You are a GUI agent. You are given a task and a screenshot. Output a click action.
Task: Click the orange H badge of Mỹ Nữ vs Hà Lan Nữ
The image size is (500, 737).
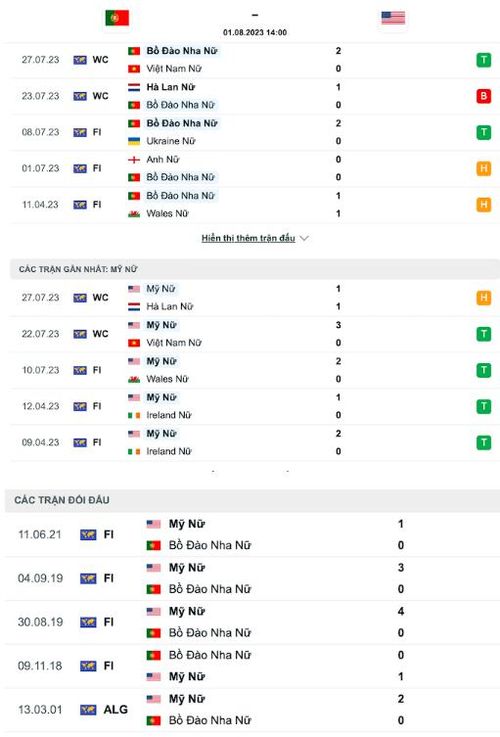[x=484, y=298]
